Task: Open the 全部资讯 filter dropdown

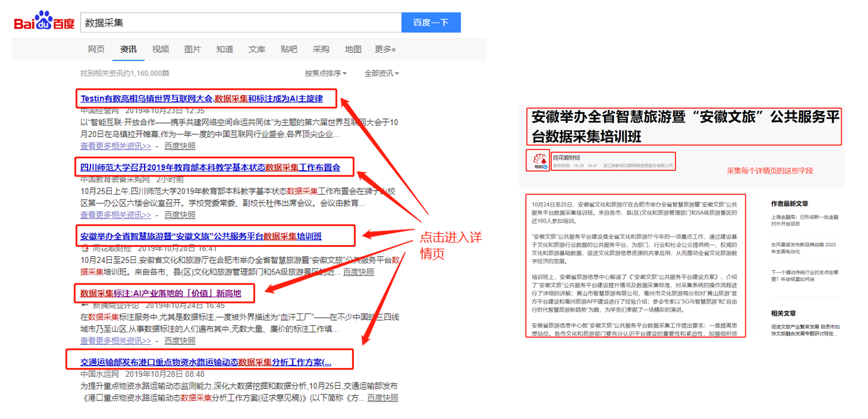Action: pos(382,73)
